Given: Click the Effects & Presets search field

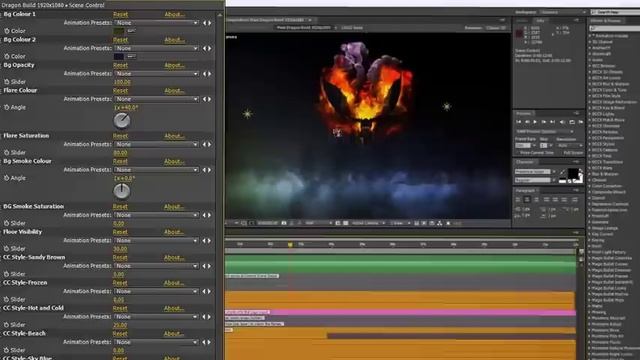Looking at the screenshot, I should [615, 28].
